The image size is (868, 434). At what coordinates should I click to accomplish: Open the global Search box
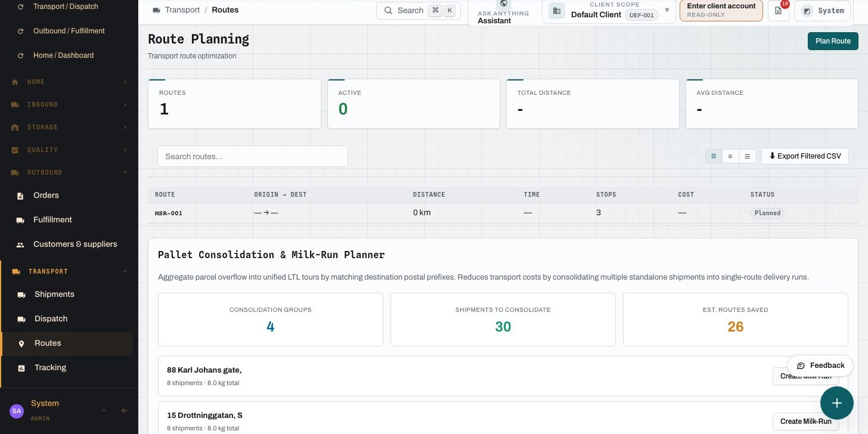point(418,11)
